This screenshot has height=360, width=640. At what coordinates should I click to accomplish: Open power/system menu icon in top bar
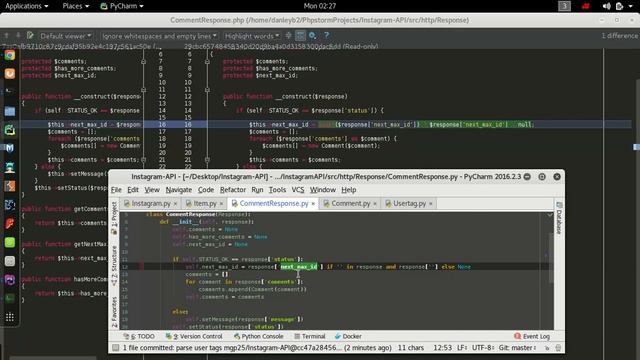coord(620,6)
